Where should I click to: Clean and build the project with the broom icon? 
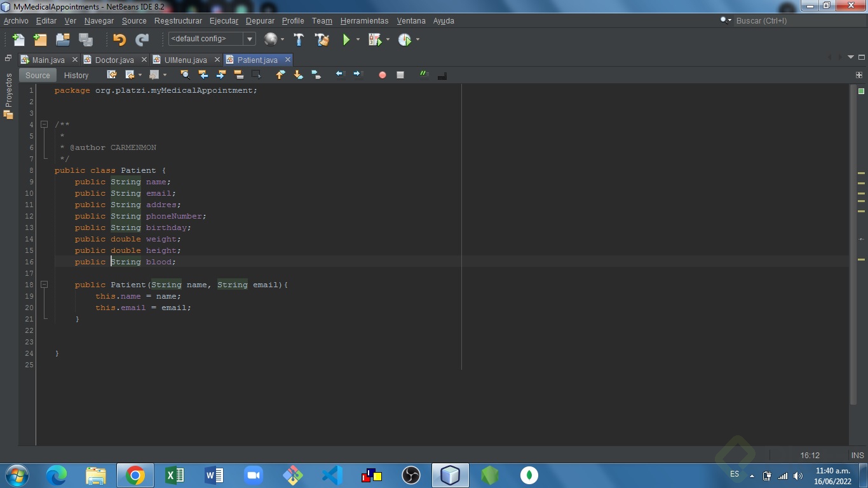[322, 39]
